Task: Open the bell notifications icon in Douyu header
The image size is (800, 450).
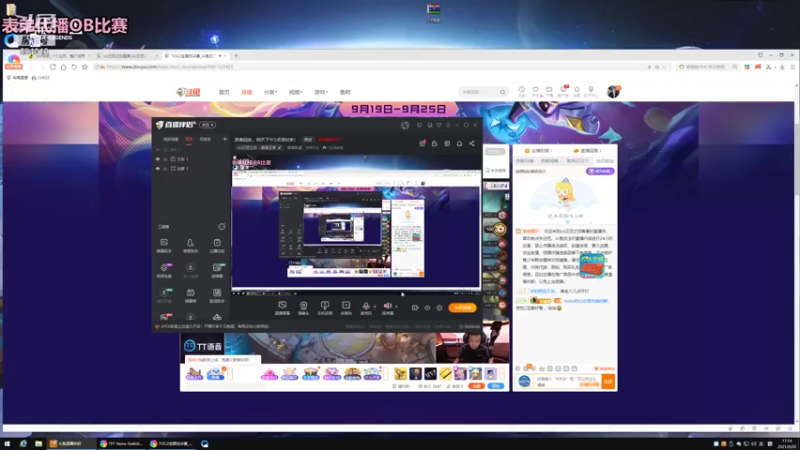Action: [577, 90]
